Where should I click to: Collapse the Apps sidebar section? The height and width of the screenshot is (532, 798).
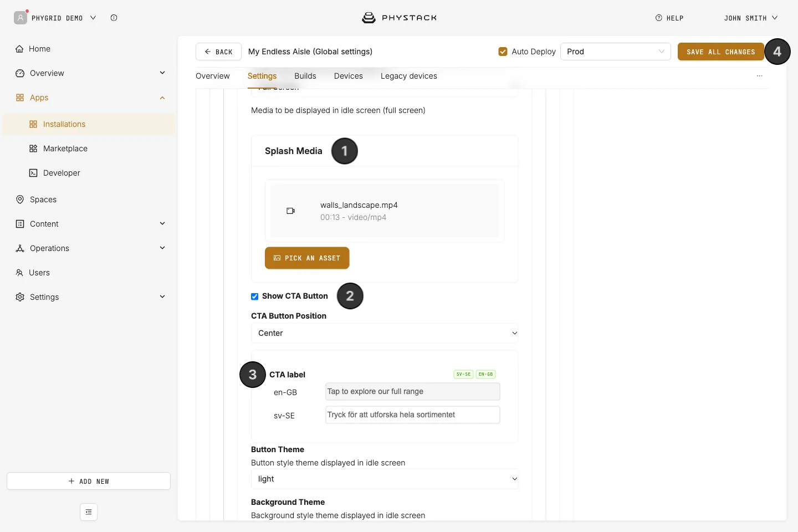[162, 98]
